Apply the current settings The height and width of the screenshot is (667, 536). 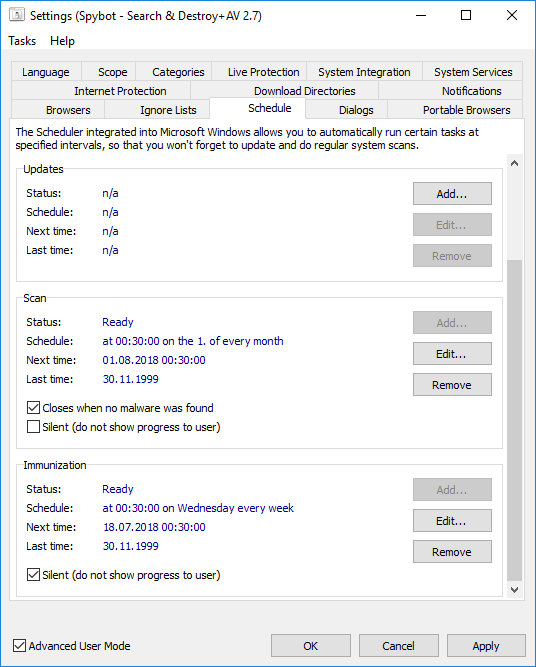486,646
